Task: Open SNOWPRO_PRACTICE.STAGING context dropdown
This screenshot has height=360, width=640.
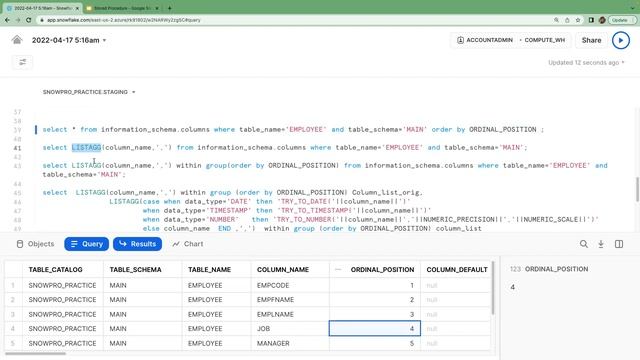Action: (89, 92)
